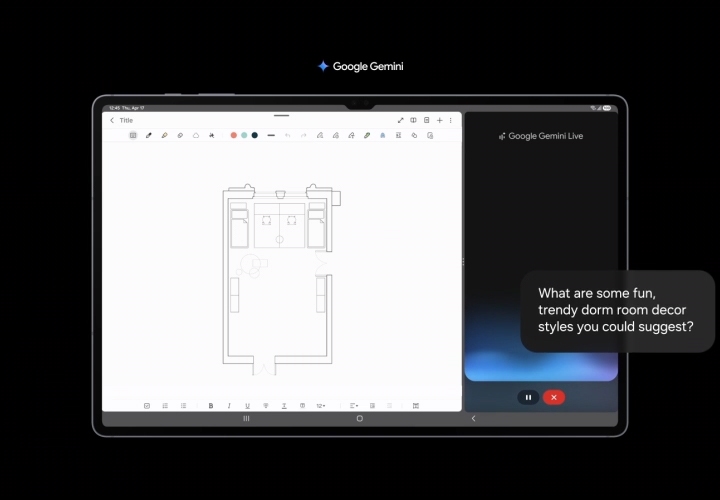This screenshot has height=500, width=720.
Task: Pick the teal color swatch
Action: coord(244,135)
